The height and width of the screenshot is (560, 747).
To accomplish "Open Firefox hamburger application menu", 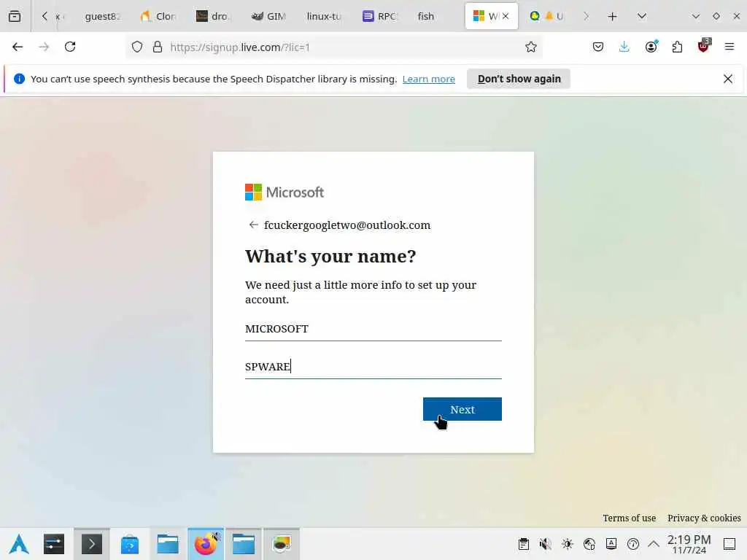I will pos(729,47).
